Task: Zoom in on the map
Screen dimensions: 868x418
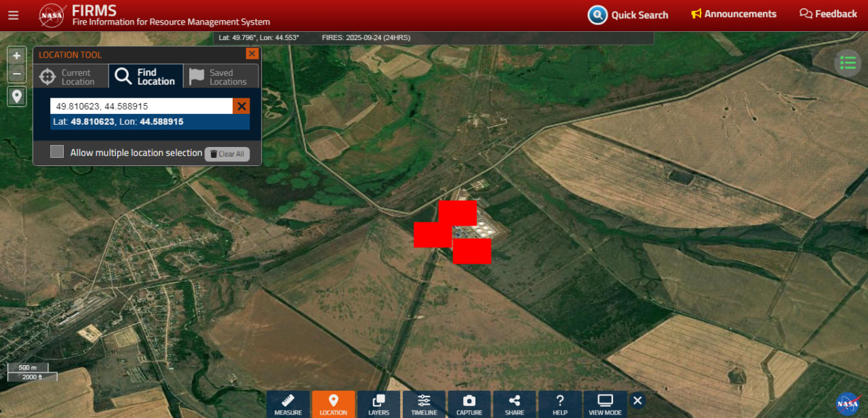Action: click(x=17, y=56)
